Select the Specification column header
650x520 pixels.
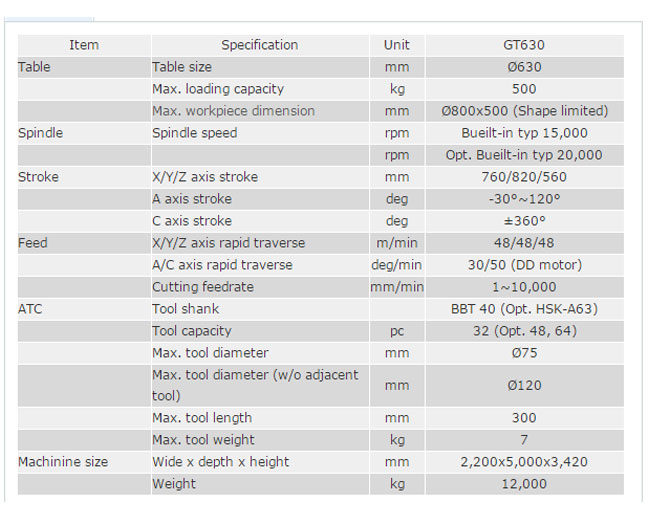[x=259, y=45]
